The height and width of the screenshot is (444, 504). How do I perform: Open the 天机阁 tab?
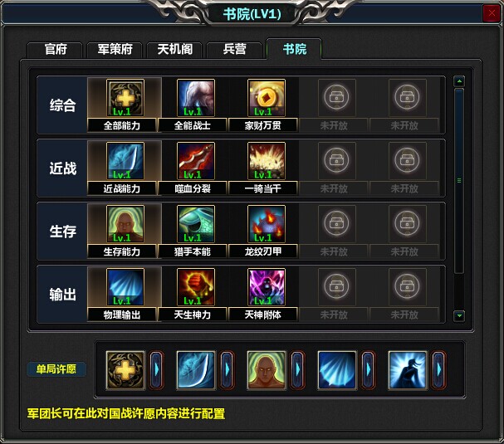pyautogui.click(x=174, y=50)
